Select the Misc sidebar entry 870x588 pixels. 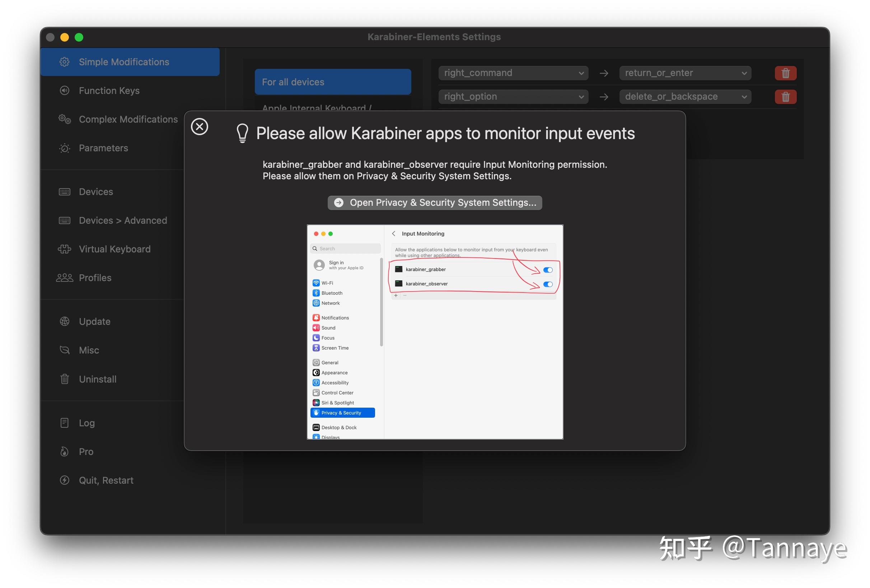[x=89, y=350]
